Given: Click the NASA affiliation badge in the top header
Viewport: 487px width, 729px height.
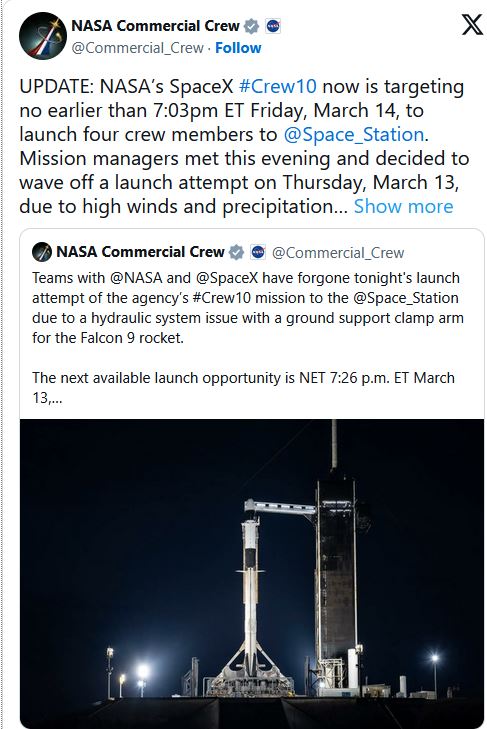Looking at the screenshot, I should [273, 26].
